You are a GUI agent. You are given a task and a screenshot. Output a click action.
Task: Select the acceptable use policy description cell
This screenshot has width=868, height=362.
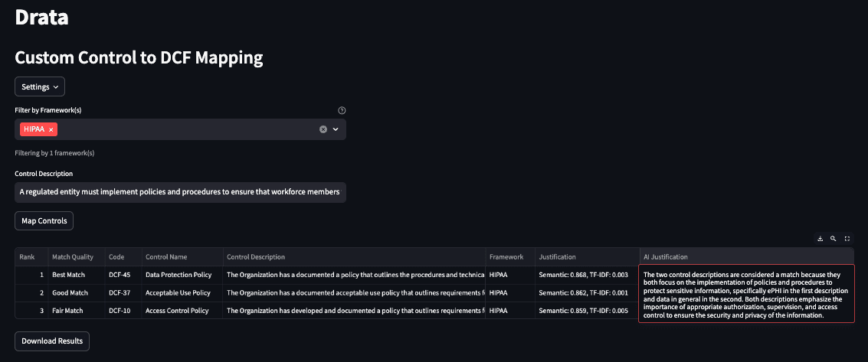354,292
